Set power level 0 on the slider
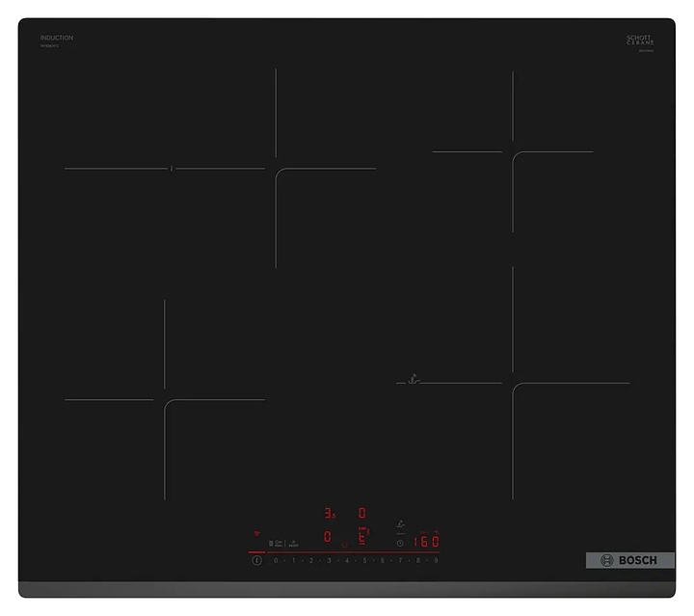 [276, 560]
